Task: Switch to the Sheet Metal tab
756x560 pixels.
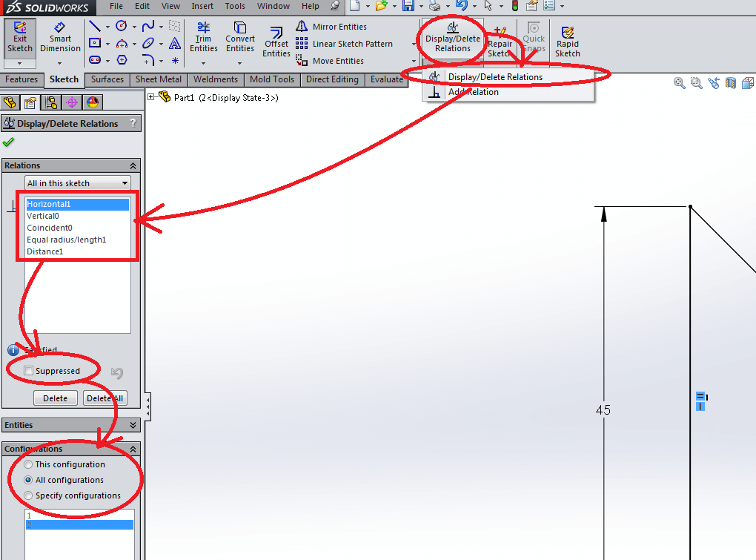Action: tap(159, 79)
